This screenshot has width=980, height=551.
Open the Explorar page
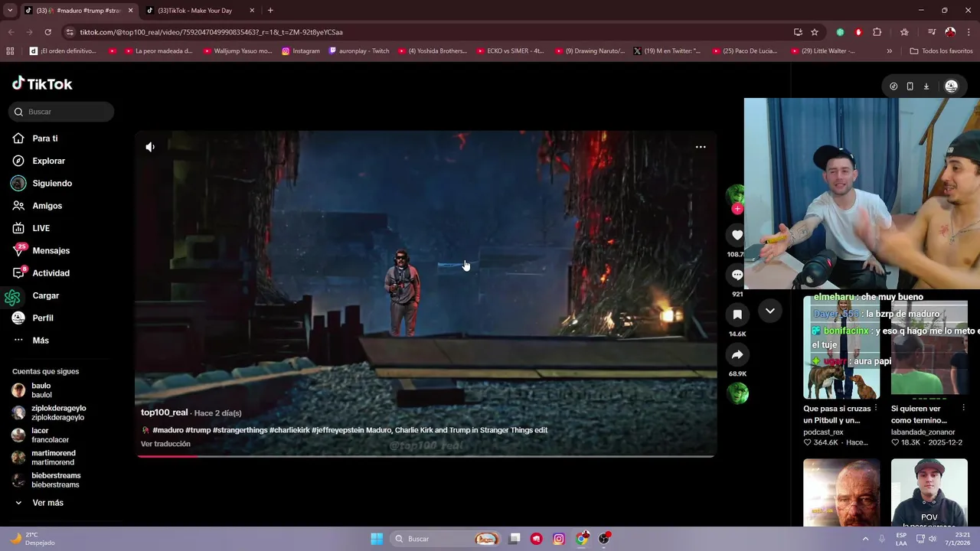click(48, 161)
